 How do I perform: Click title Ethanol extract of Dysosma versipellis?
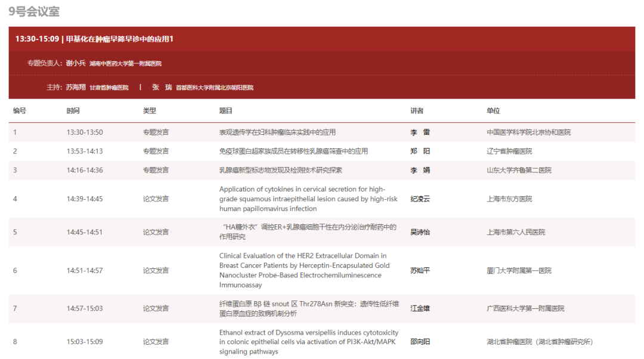coord(309,342)
